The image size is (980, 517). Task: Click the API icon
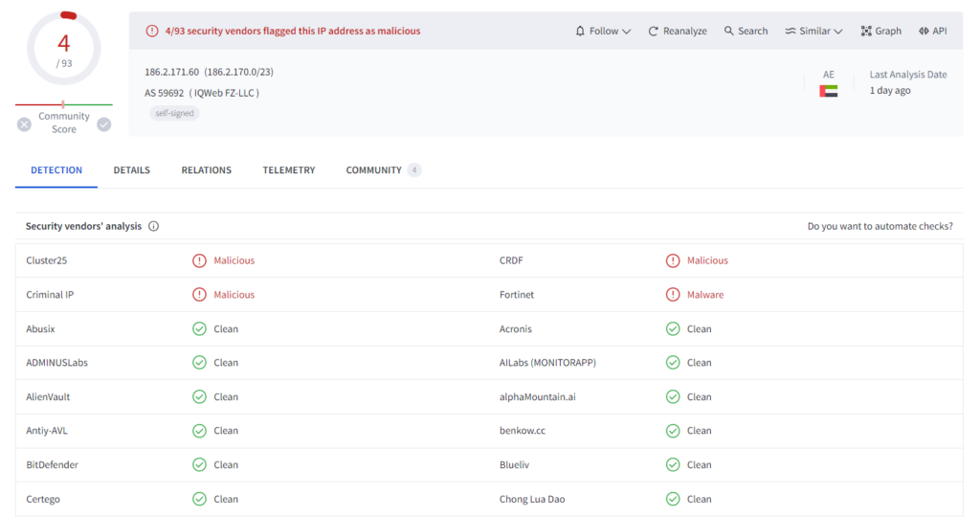[924, 31]
